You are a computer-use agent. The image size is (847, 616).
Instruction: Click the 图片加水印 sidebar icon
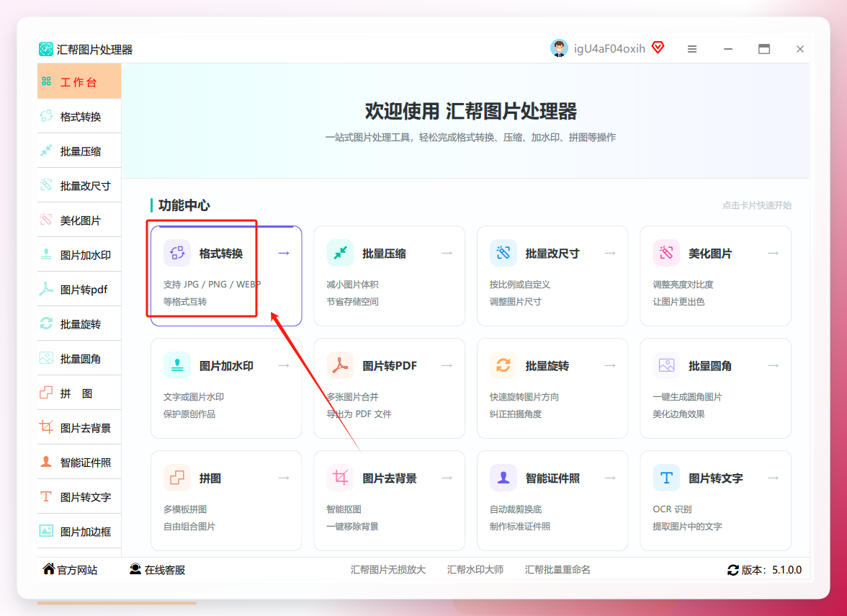click(x=46, y=254)
